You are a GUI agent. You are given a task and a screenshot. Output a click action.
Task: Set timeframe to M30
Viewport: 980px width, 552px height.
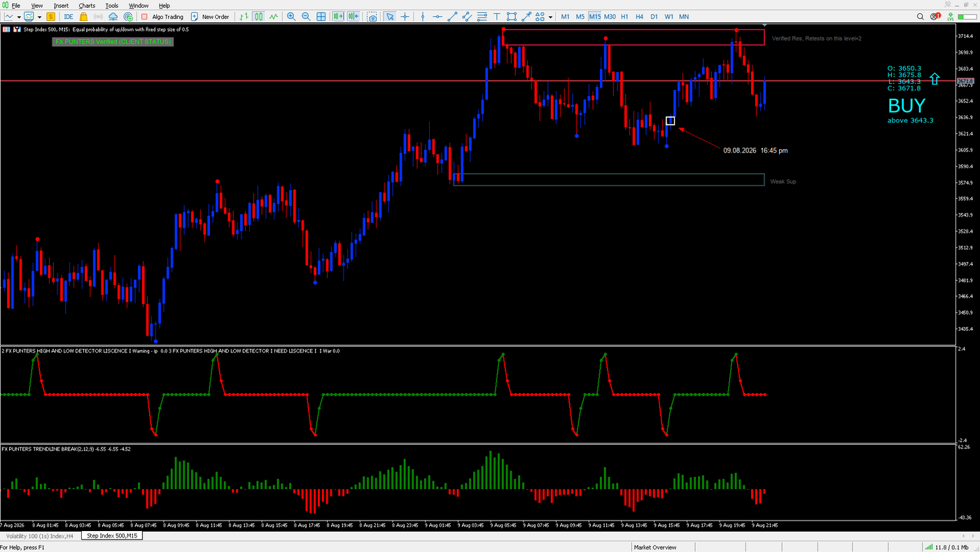pyautogui.click(x=610, y=17)
